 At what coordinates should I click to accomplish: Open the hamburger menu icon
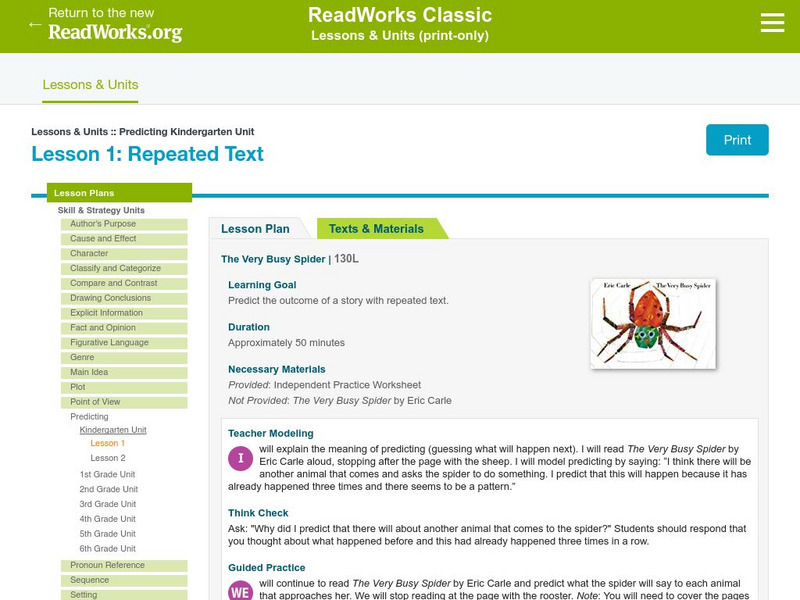tap(772, 23)
